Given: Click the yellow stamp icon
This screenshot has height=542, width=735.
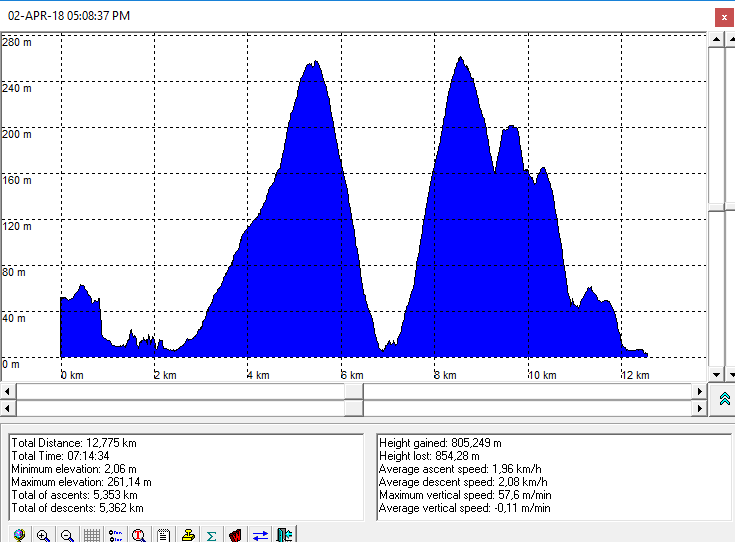Looking at the screenshot, I should pos(188,534).
